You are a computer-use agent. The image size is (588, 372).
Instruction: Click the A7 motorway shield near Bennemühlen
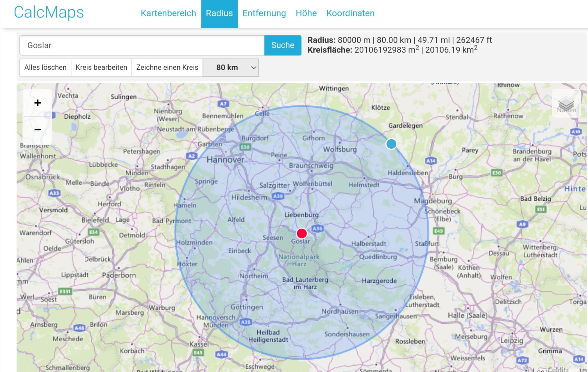click(223, 104)
